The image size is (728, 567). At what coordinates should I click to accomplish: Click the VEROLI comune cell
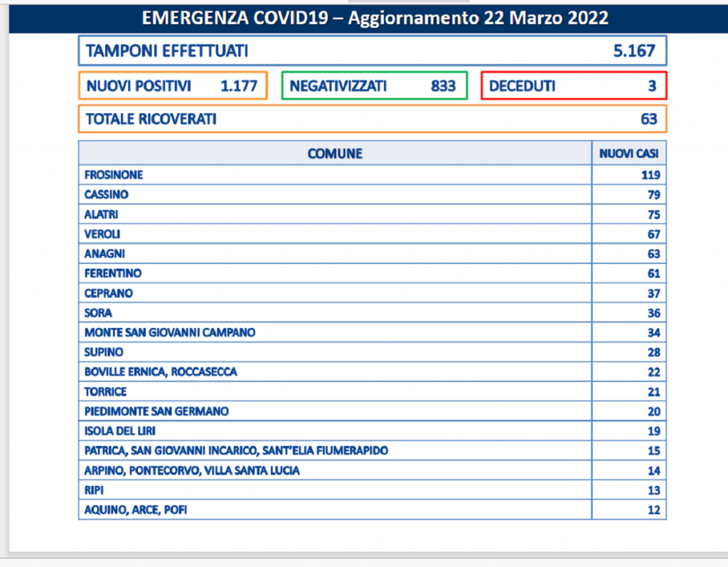(335, 234)
